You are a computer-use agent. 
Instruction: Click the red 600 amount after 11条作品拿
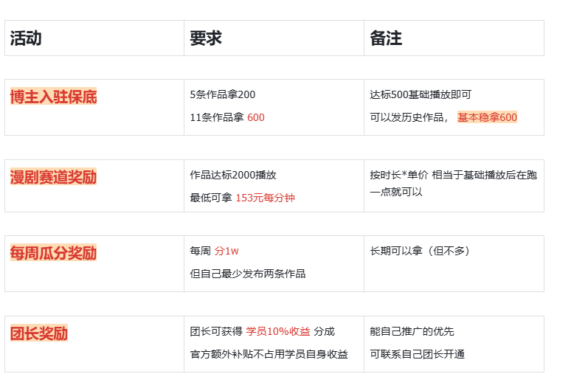point(256,117)
